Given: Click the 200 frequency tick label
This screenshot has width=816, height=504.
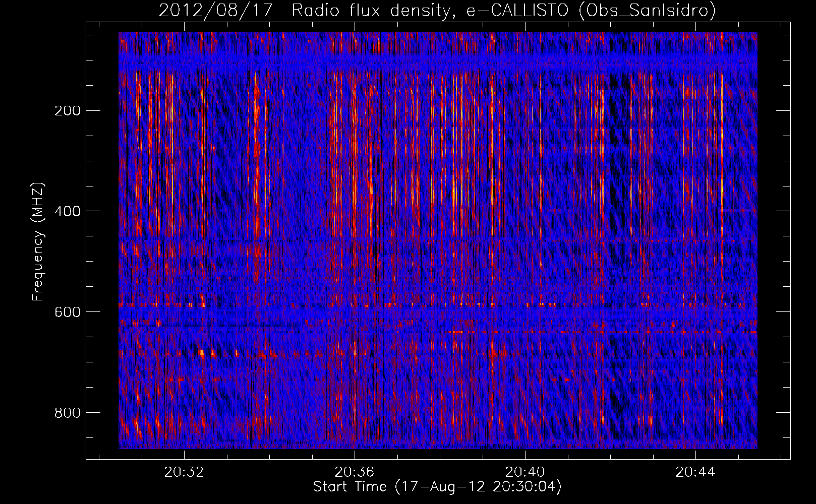Looking at the screenshot, I should [x=68, y=110].
